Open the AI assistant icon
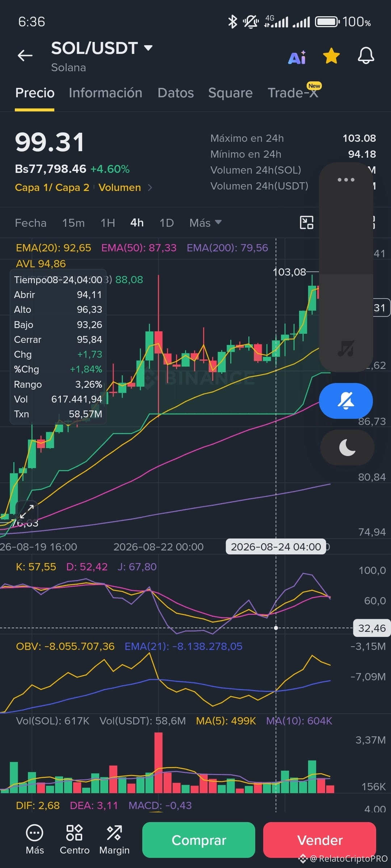Screen dimensions: 391x868 pyautogui.click(x=297, y=57)
